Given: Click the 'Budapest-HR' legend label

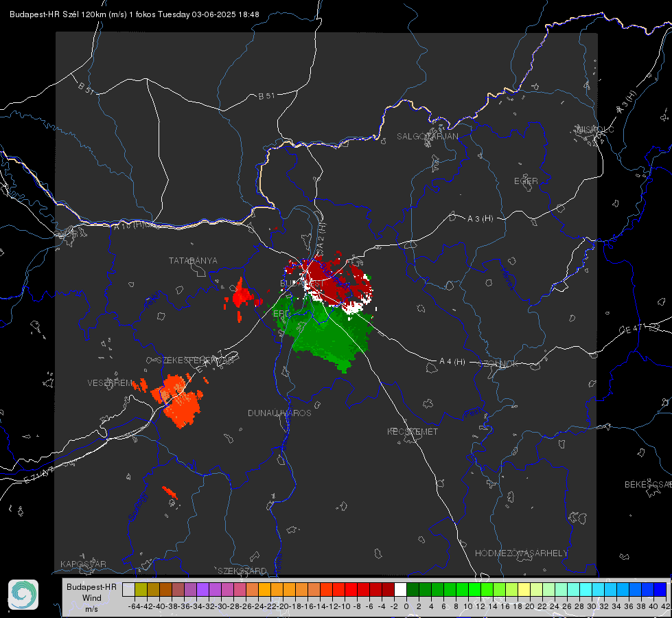Looking at the screenshot, I should 91,586.
